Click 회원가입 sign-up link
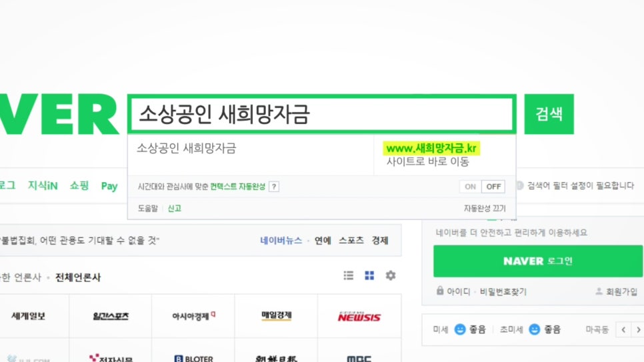Screen dimensions: 644x362 click(x=621, y=292)
